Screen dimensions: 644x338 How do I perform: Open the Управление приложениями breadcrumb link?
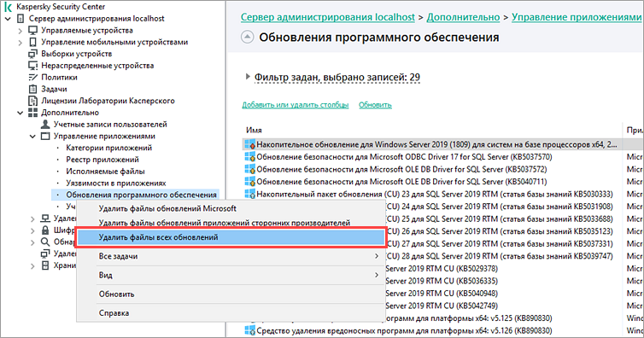(x=577, y=17)
